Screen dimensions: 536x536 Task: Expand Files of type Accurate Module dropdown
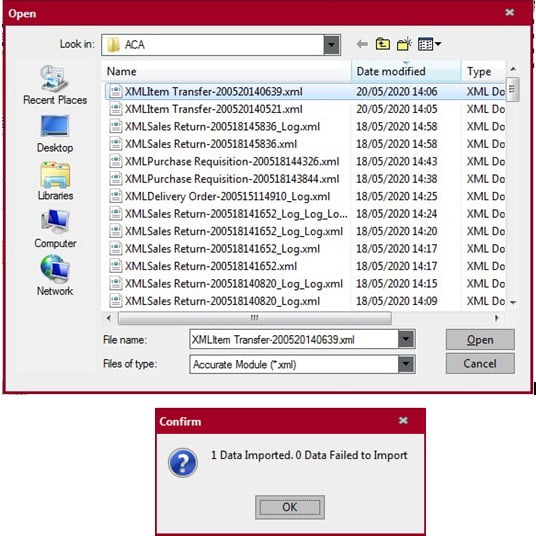(x=406, y=364)
